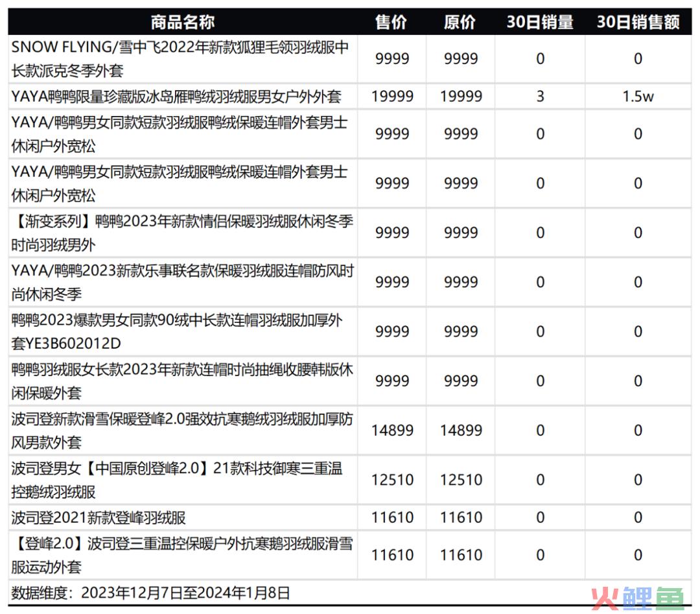Viewport: 700px width, 614px height.
Task: Click the 30日销量 value of 3
Action: coord(540,97)
